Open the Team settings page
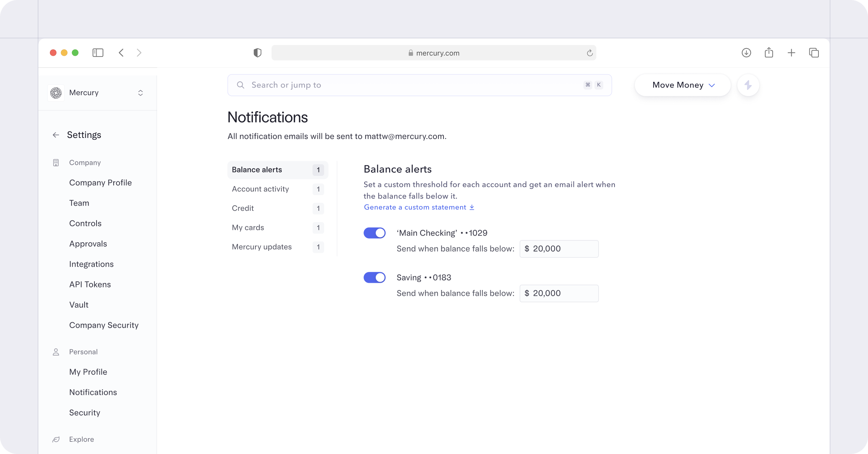This screenshot has width=868, height=454. point(79,203)
